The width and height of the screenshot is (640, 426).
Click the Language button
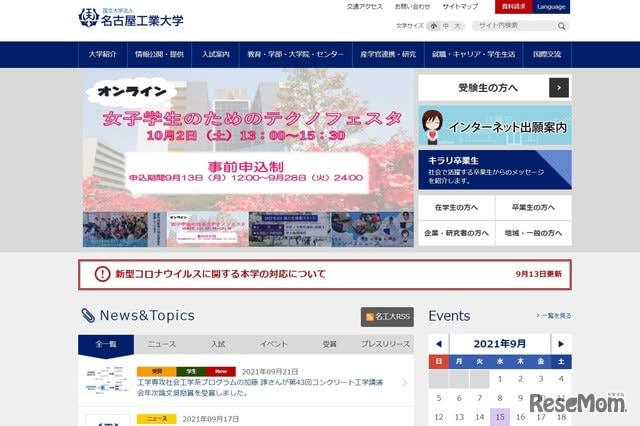coord(551,7)
